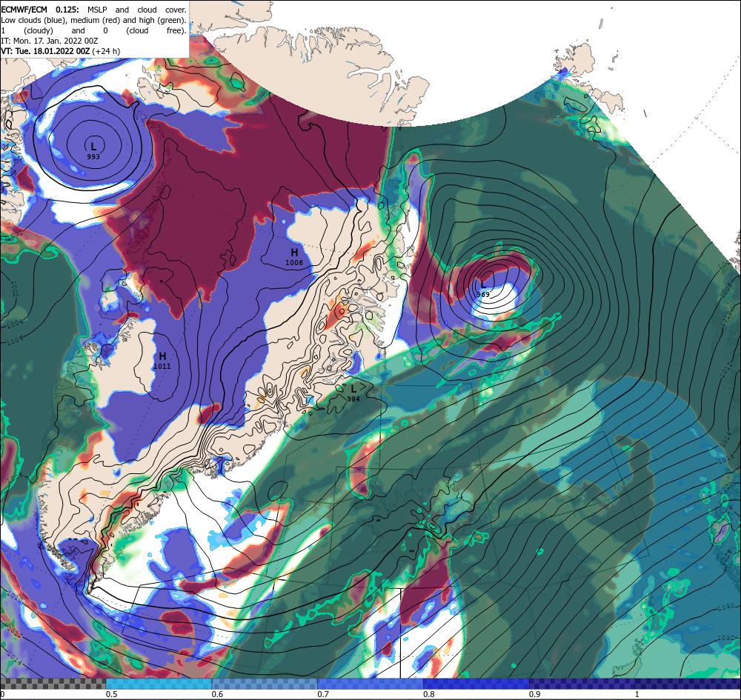The width and height of the screenshot is (741, 700).
Task: Click the deep low labeled 969
Action: [x=483, y=289]
